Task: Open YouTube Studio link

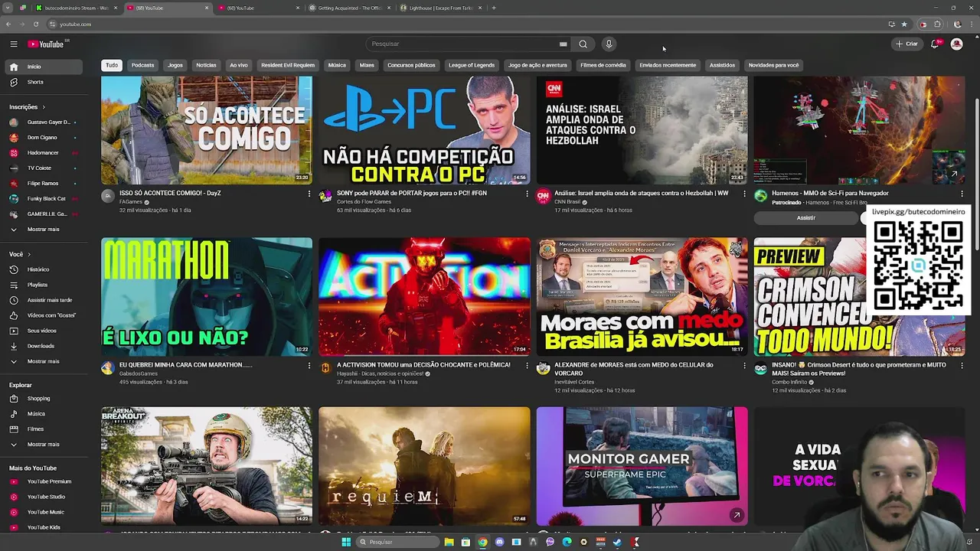Action: pyautogui.click(x=45, y=497)
